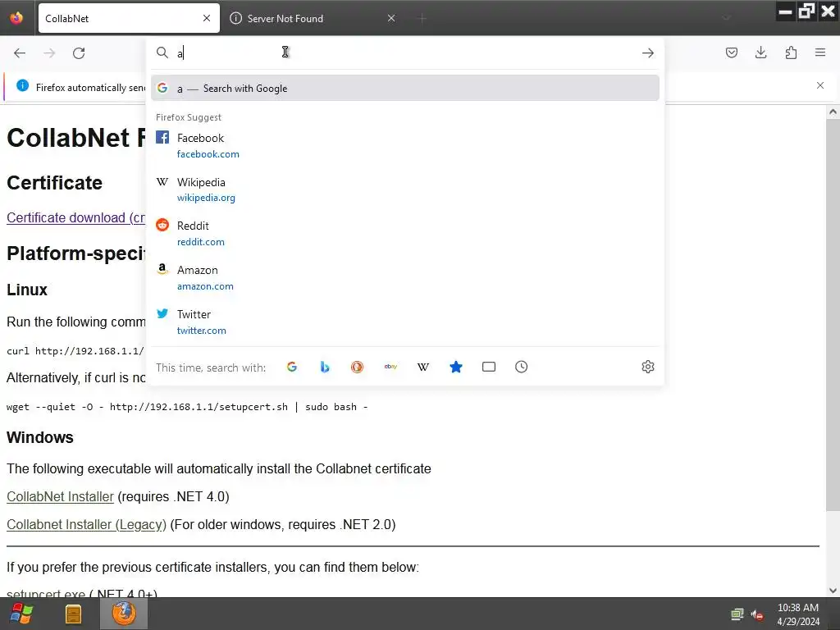Search this time with Wikipedia
The width and height of the screenshot is (840, 630).
click(423, 367)
